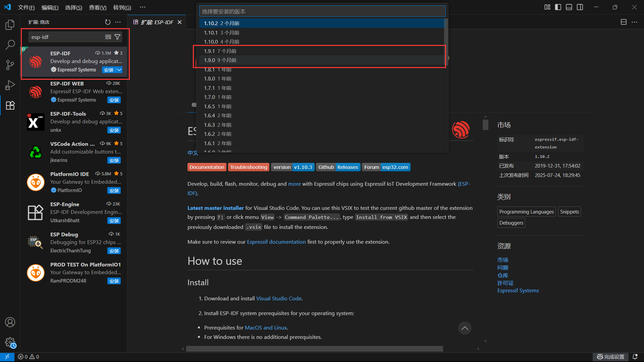Toggle the primary side bar
The width and height of the screenshot is (644, 362).
click(558, 7)
